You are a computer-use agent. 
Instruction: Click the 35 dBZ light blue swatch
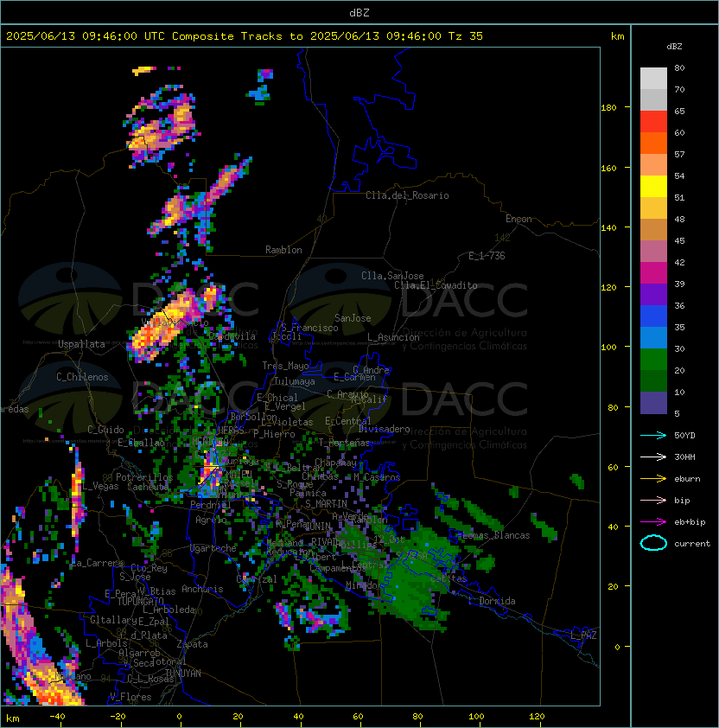coord(653,337)
